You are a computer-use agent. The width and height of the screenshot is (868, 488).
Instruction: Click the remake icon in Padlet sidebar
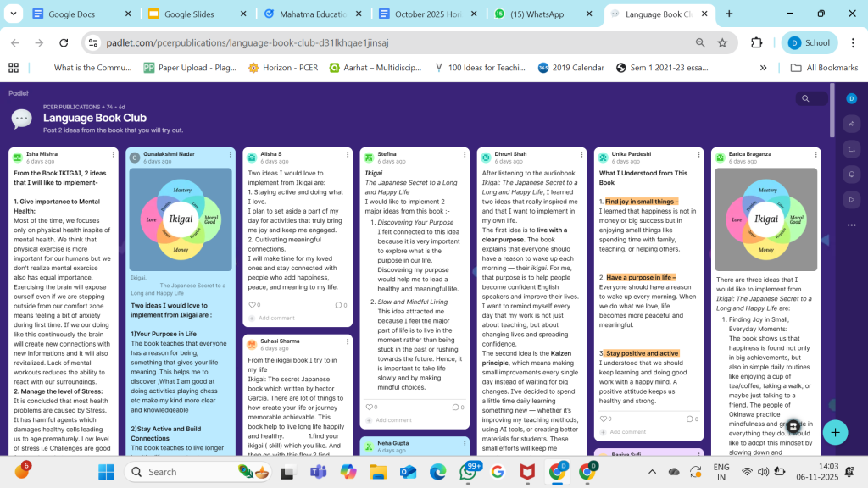coord(851,149)
